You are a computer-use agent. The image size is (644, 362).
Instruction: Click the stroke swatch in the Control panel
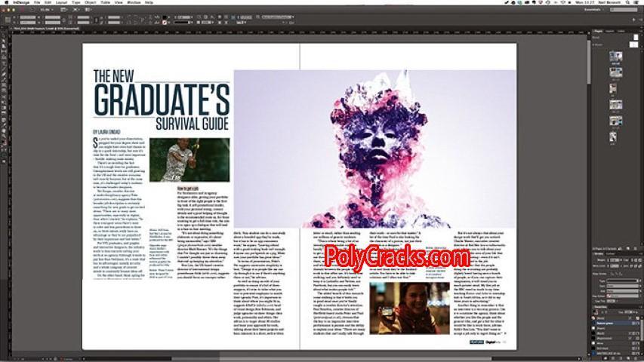(165, 23)
